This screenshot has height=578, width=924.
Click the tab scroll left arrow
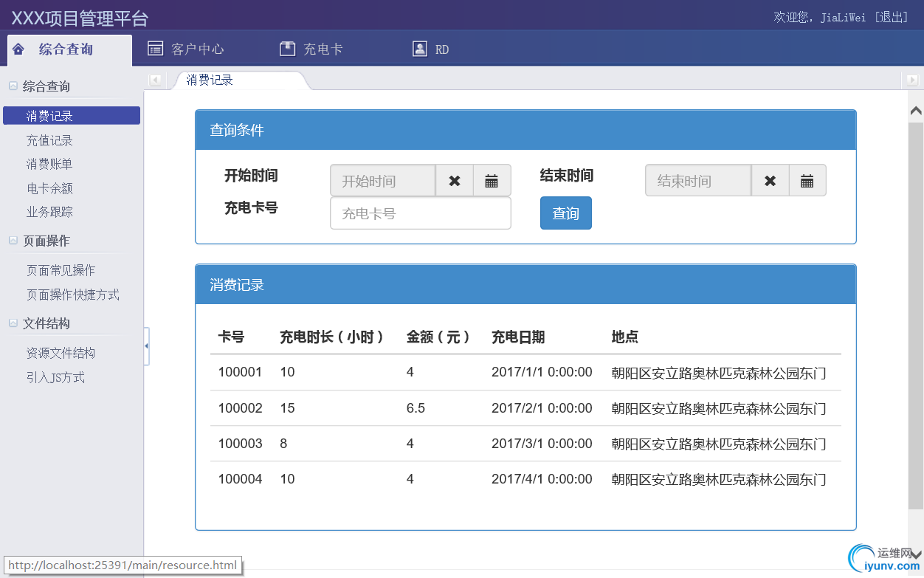pos(156,80)
